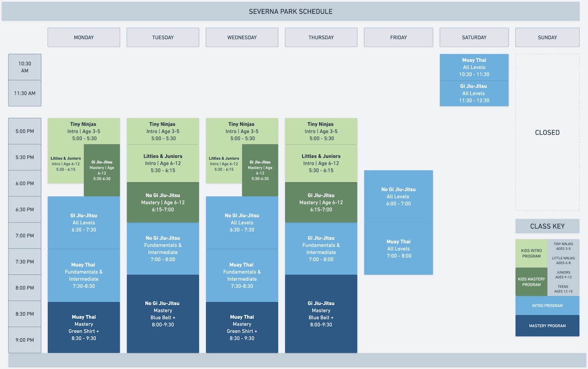Click the Kids Intro Program key swatch
Screen dimensions: 588x369
pyautogui.click(x=531, y=253)
